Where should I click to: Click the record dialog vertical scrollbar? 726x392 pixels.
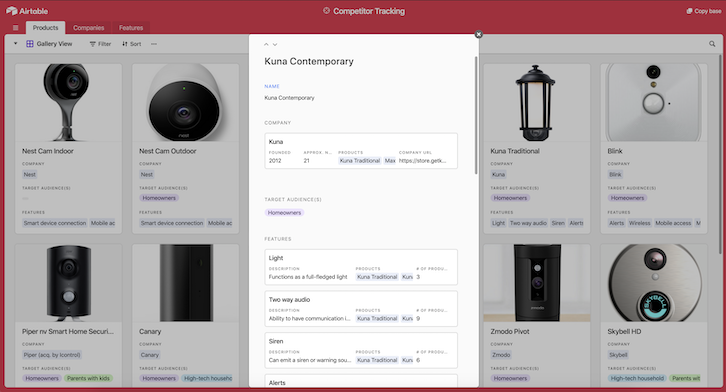pyautogui.click(x=476, y=115)
